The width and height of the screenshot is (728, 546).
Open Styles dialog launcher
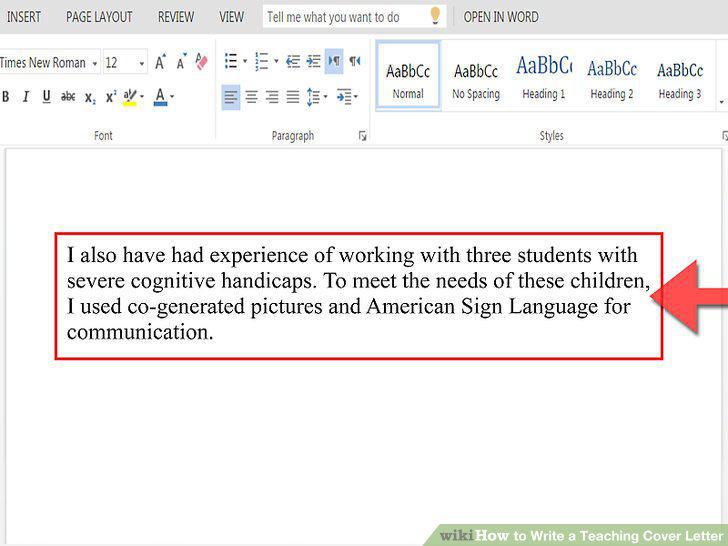[725, 136]
